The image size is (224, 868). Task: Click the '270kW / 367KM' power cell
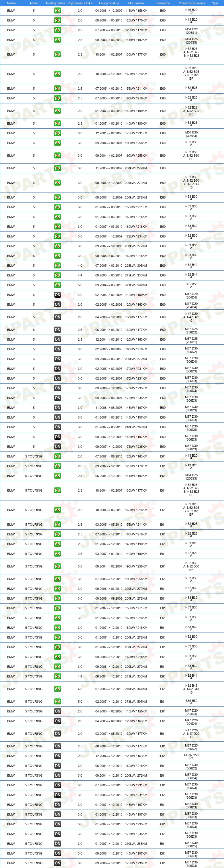(x=136, y=689)
